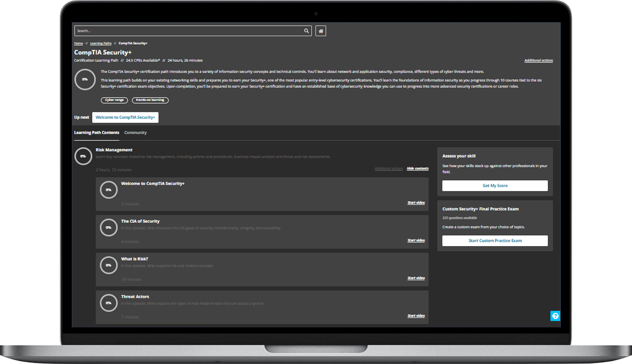Open the blue help question mark icon

tap(555, 316)
